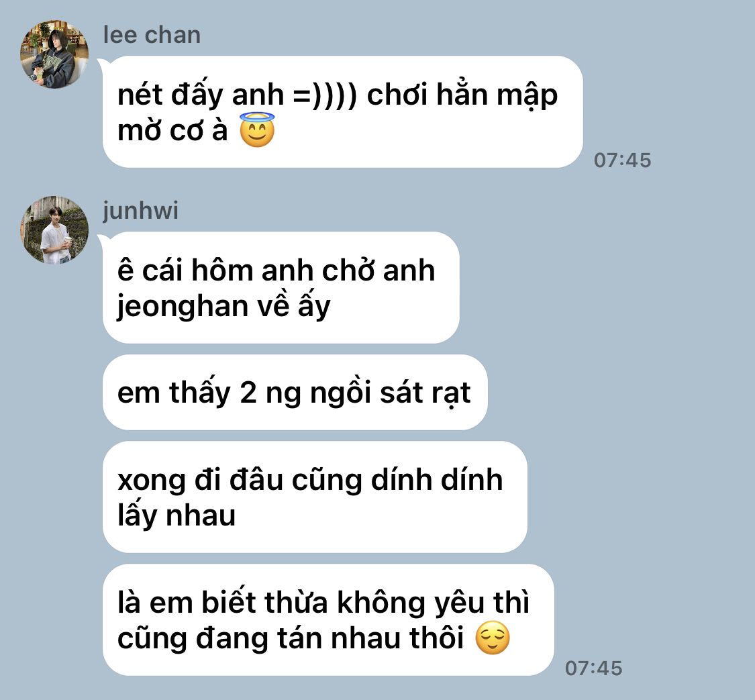Click 'cũng đang tán nhau thôi' text line
755x700 pixels.
click(291, 638)
